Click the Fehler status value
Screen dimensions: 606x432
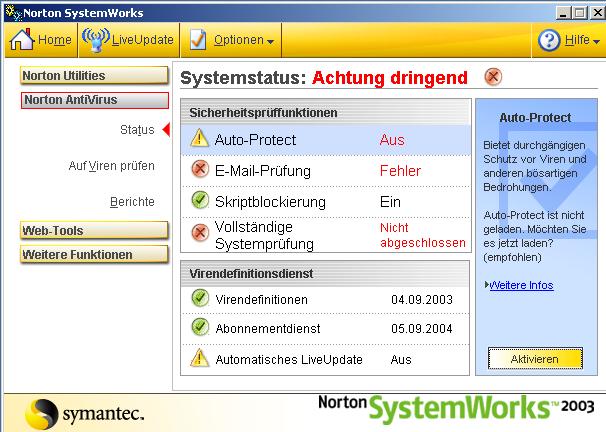[400, 171]
